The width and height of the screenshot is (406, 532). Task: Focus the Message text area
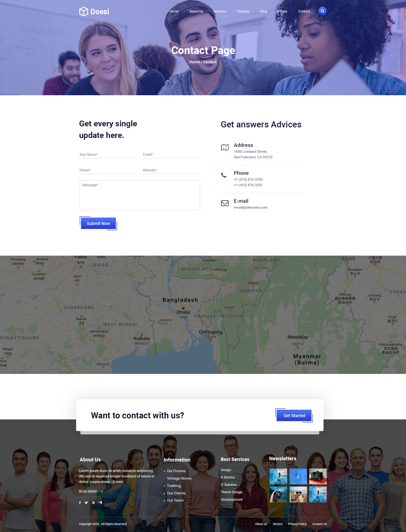pyautogui.click(x=140, y=195)
